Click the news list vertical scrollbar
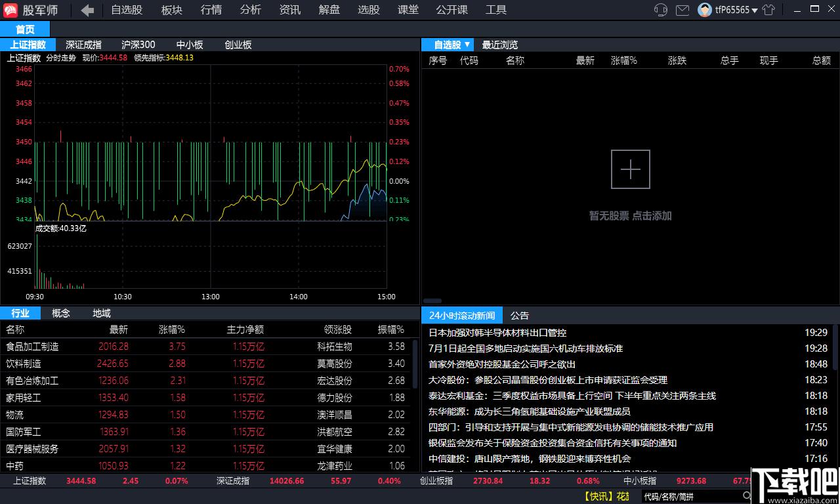The height and width of the screenshot is (504, 840). coord(835,348)
